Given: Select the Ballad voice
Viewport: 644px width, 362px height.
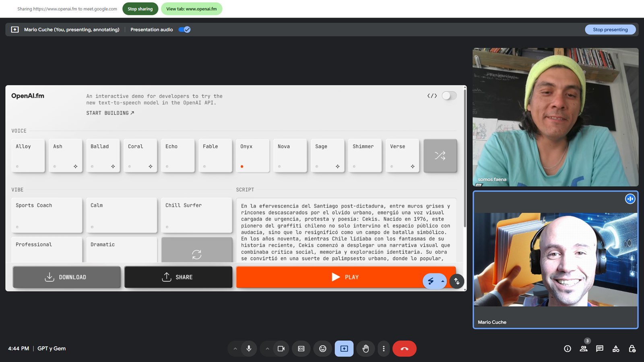Looking at the screenshot, I should click(x=103, y=156).
